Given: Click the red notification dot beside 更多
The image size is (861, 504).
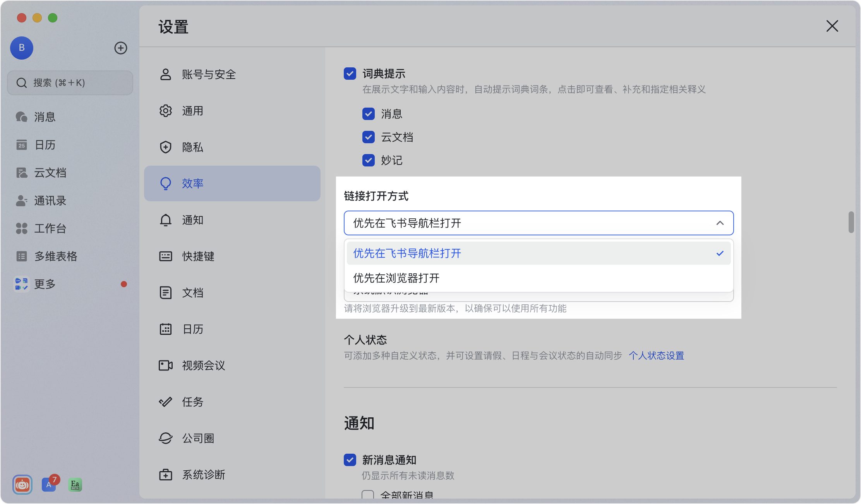Looking at the screenshot, I should point(124,284).
